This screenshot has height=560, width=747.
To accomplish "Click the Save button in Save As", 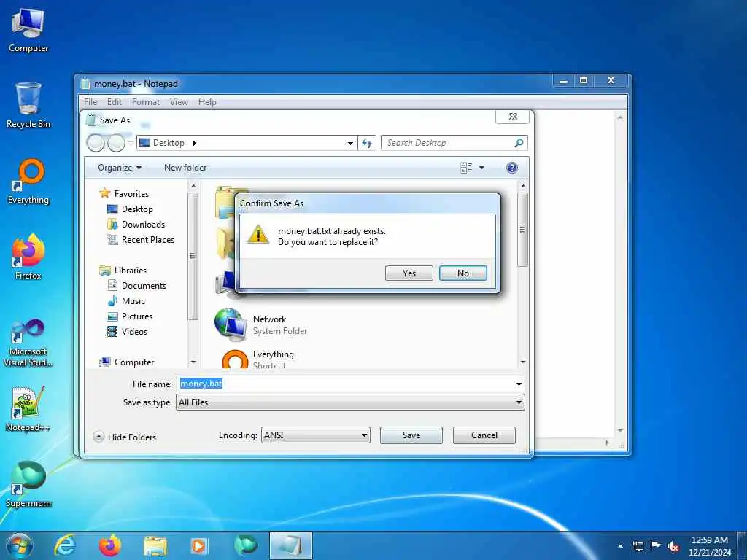I will coord(411,435).
